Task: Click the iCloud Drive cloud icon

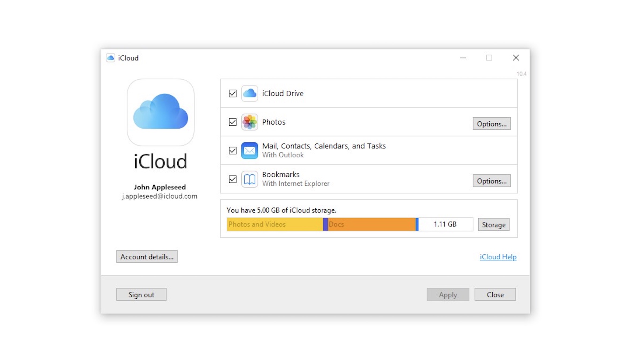Action: click(x=249, y=93)
